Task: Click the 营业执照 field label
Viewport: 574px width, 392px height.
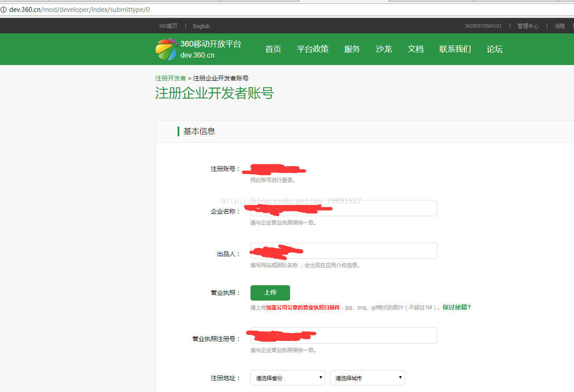Action: coord(225,293)
